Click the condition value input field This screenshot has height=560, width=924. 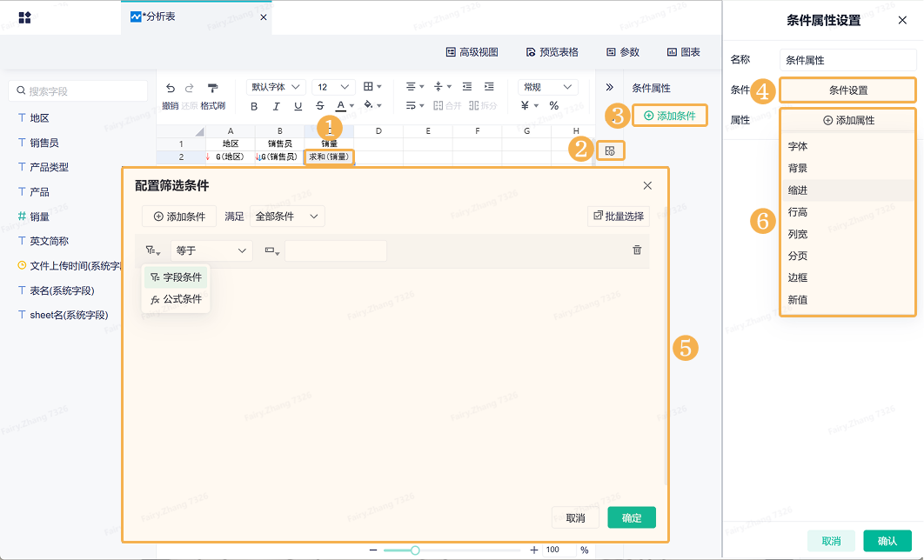coord(336,250)
